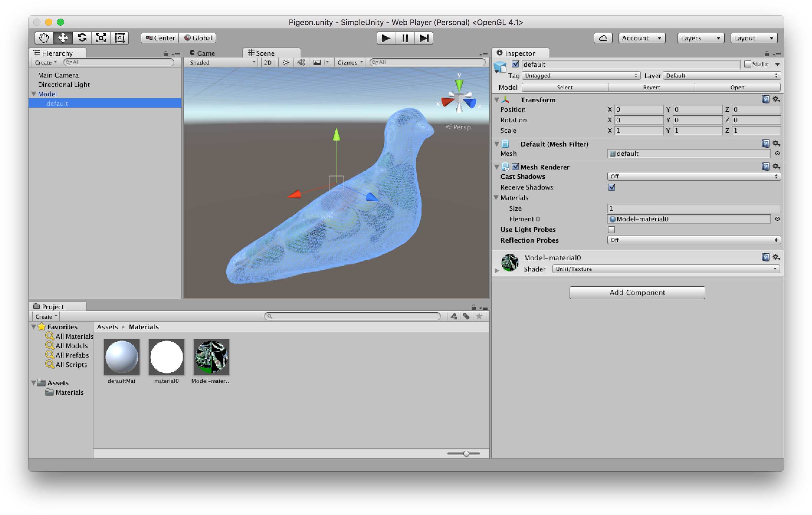Toggle the Static checkbox

click(x=748, y=64)
